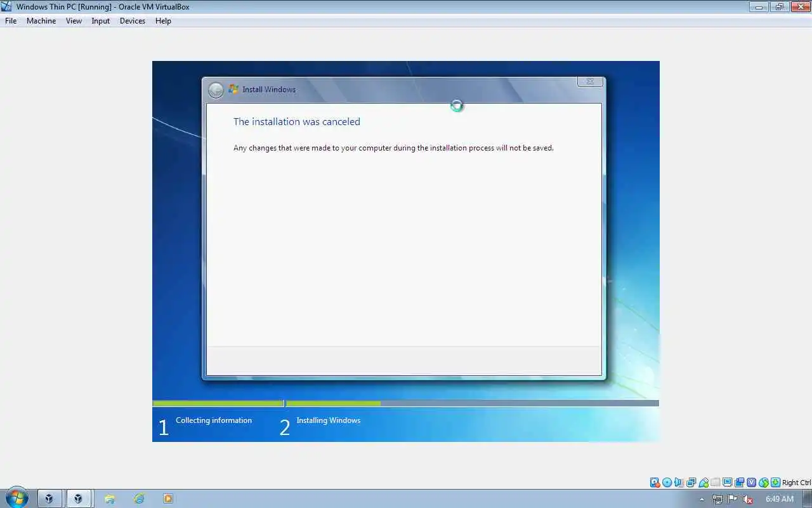
Task: Show hidden system tray icons
Action: click(702, 499)
